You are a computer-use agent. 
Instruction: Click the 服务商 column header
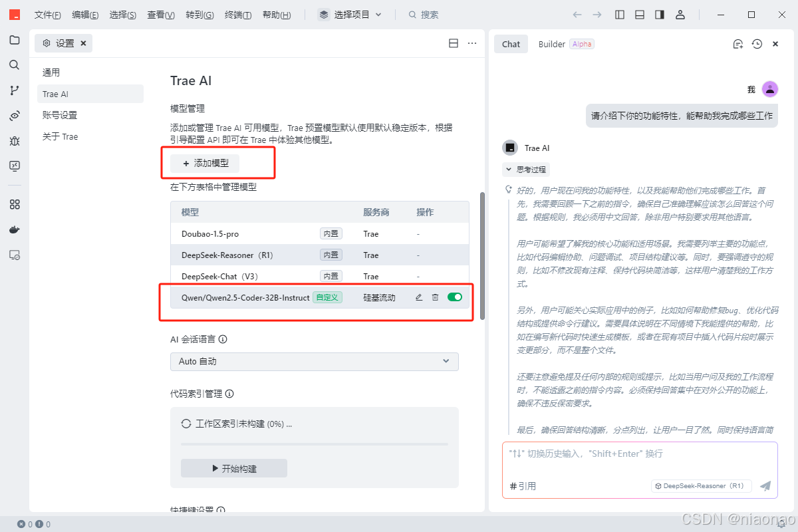376,212
